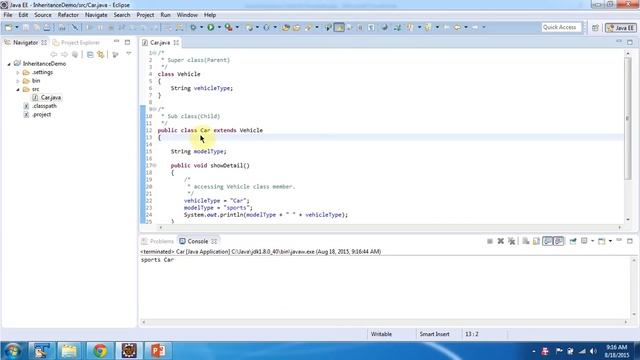
Task: Run the program with the green Run button
Action: (211, 27)
